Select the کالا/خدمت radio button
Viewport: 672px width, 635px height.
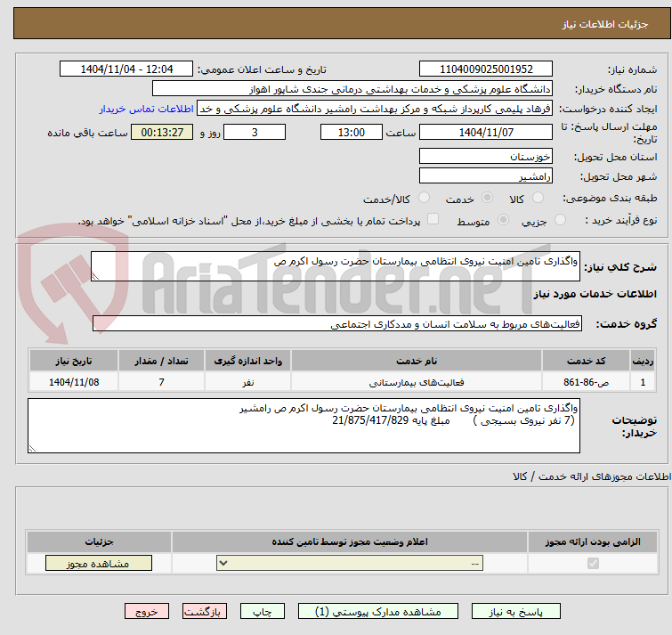coord(424,198)
